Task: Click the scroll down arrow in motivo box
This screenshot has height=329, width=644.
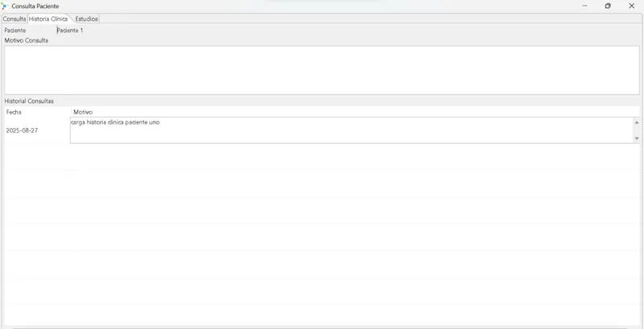Action: coord(637,138)
